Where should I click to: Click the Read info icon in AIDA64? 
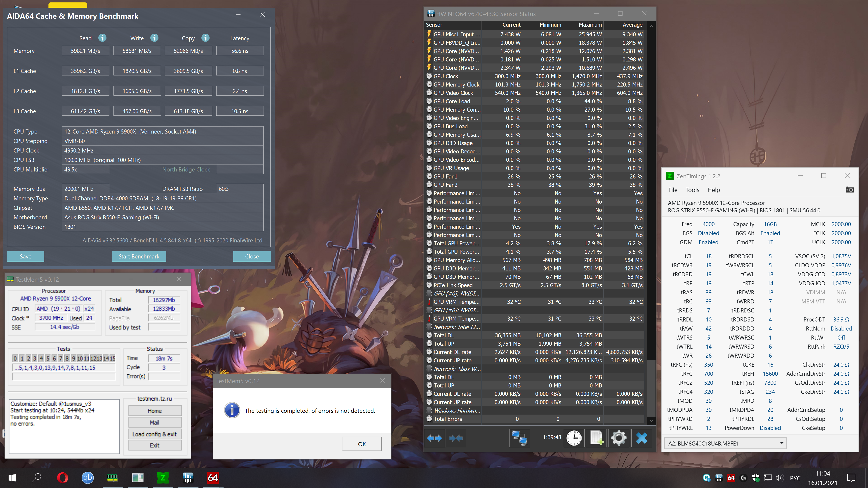coord(102,38)
